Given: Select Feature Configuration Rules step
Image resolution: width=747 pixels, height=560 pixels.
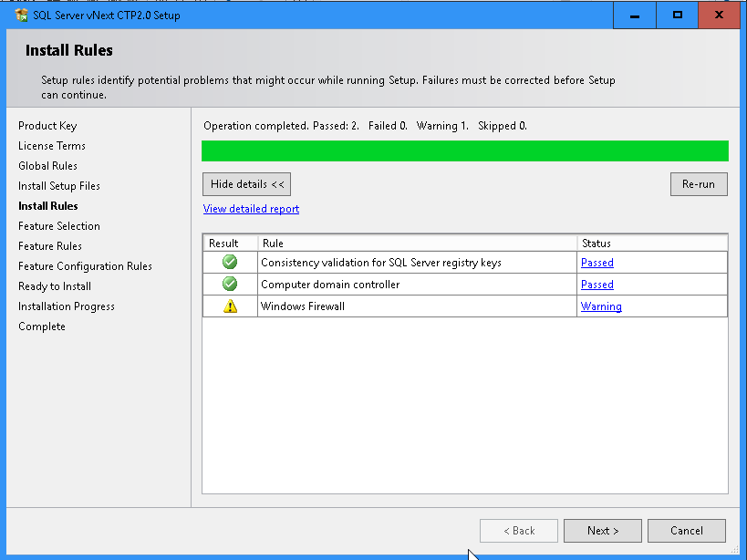Looking at the screenshot, I should [x=85, y=265].
